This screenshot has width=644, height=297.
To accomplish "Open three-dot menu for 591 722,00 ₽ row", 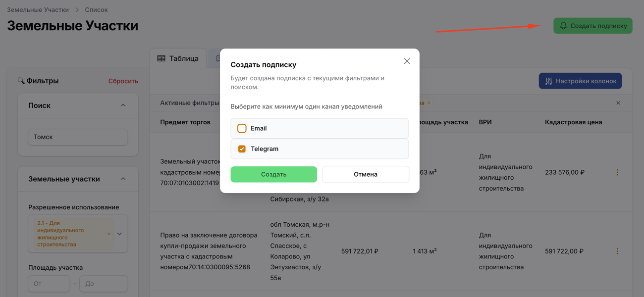I will pos(617,251).
